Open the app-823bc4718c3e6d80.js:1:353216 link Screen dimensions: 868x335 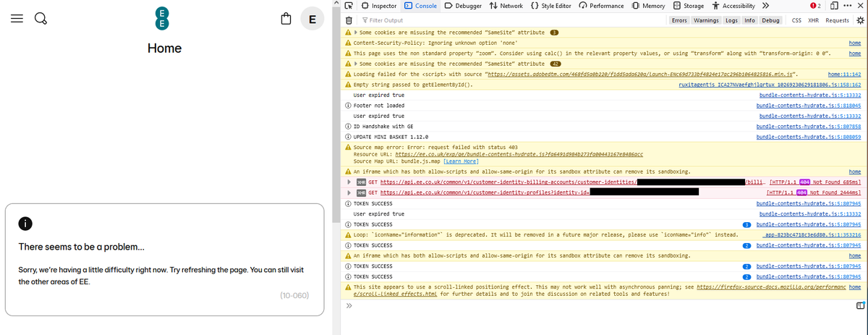tap(812, 234)
